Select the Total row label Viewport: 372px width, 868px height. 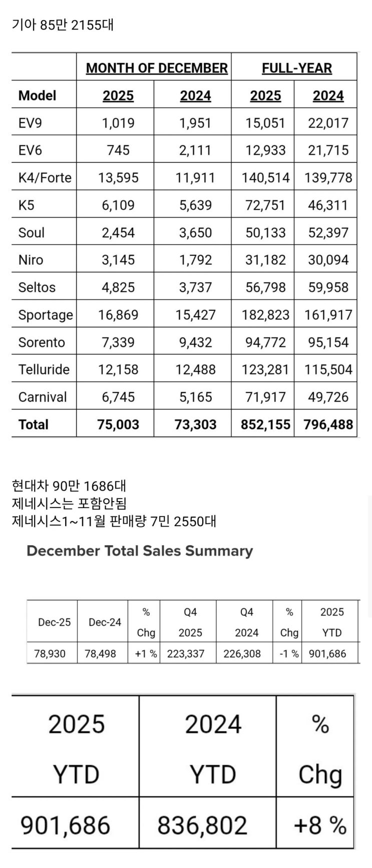pyautogui.click(x=34, y=424)
